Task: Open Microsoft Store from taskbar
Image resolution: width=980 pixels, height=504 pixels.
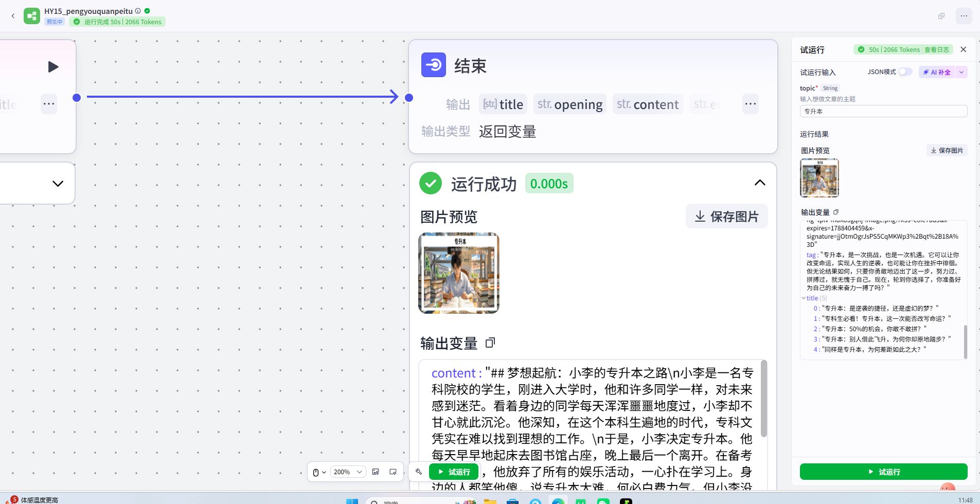Action: tap(512, 501)
